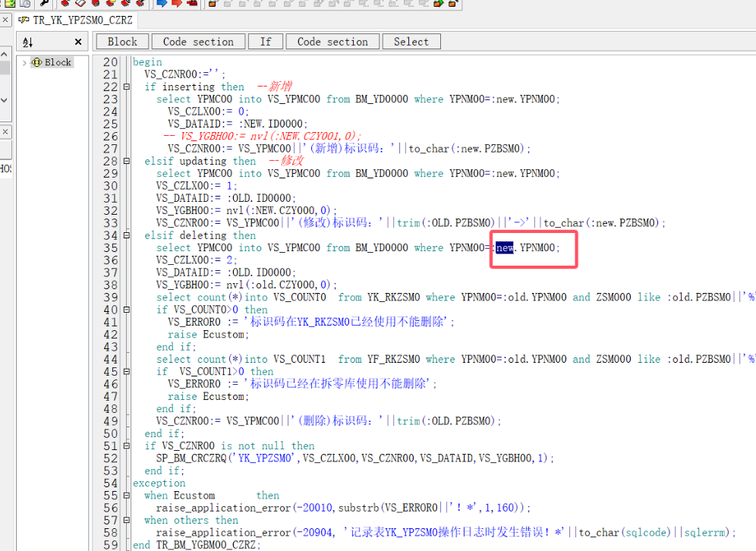Screen dimensions: 756x551
Task: Click 'VS_COUNT0>0' on line 40
Action: [x=206, y=310]
